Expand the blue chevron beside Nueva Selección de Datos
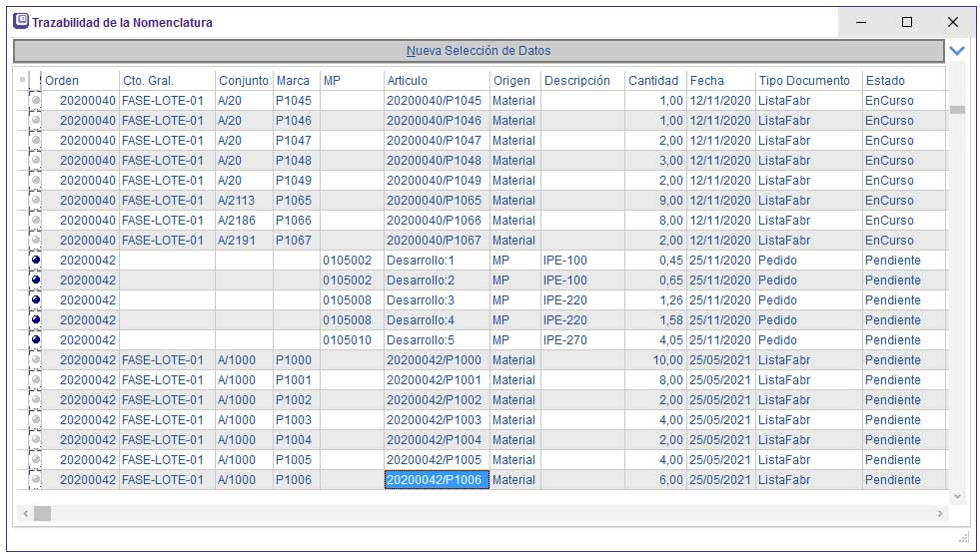This screenshot has width=980, height=554. point(957,51)
